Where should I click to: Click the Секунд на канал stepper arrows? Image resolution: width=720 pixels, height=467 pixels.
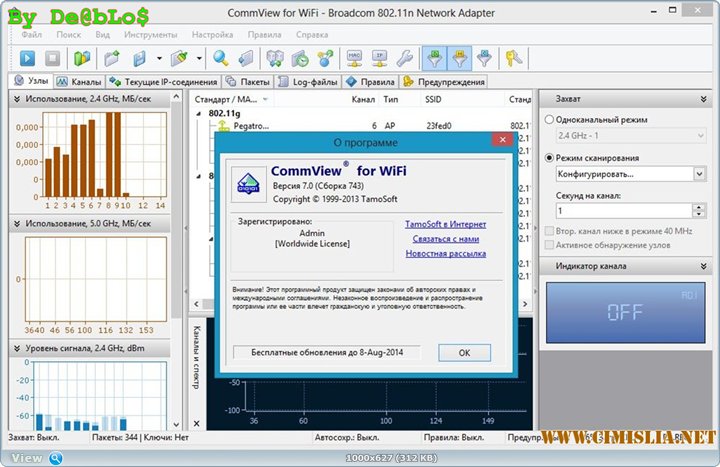tap(699, 211)
